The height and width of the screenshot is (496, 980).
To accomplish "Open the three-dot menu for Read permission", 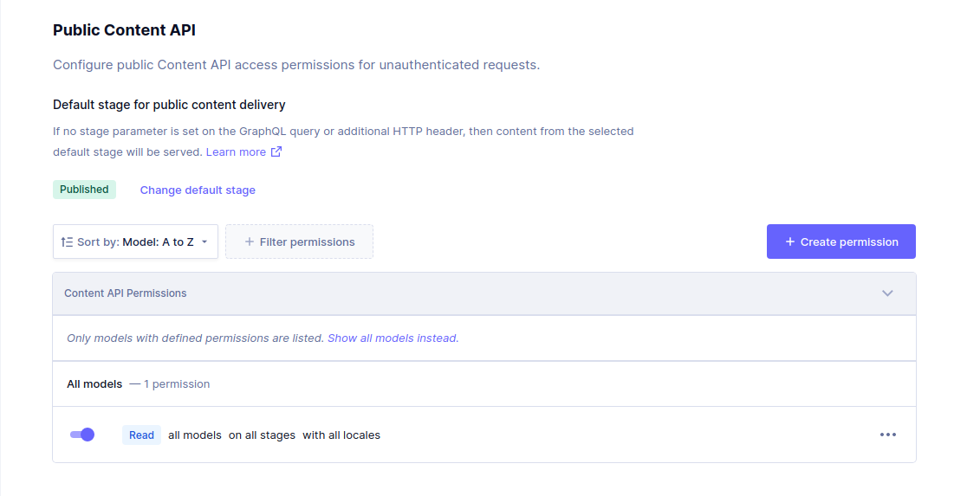I will point(887,435).
